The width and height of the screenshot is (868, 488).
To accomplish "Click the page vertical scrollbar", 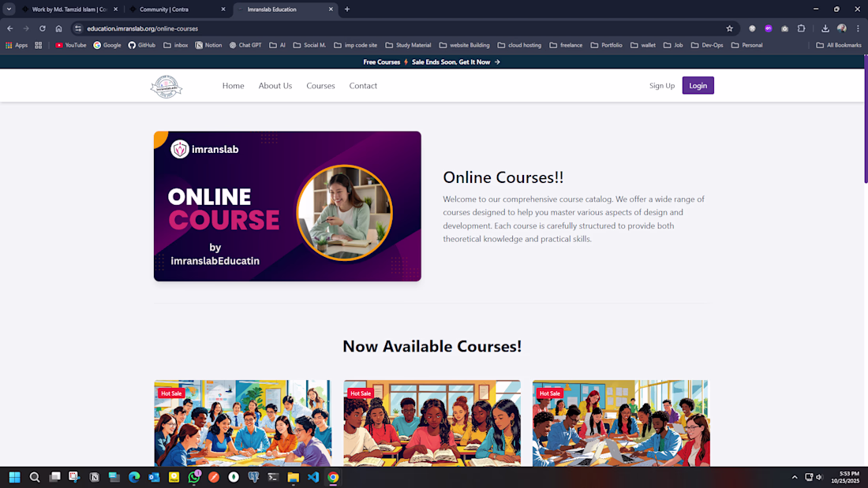I will [866, 119].
